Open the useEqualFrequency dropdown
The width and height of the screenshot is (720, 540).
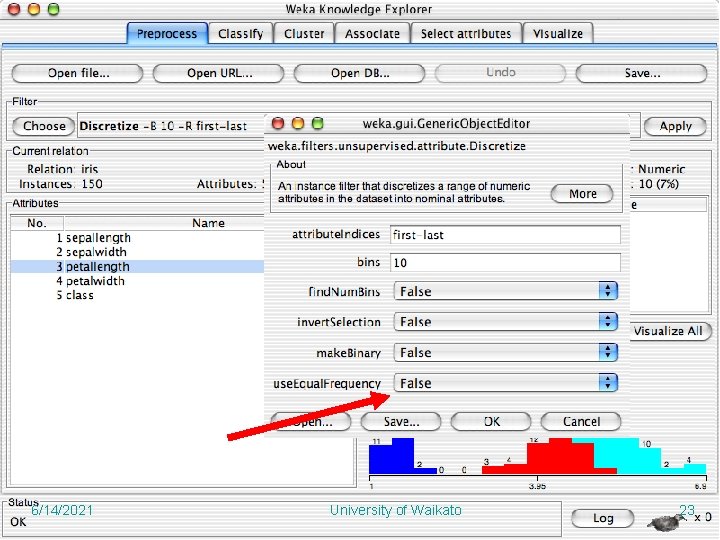tap(506, 383)
